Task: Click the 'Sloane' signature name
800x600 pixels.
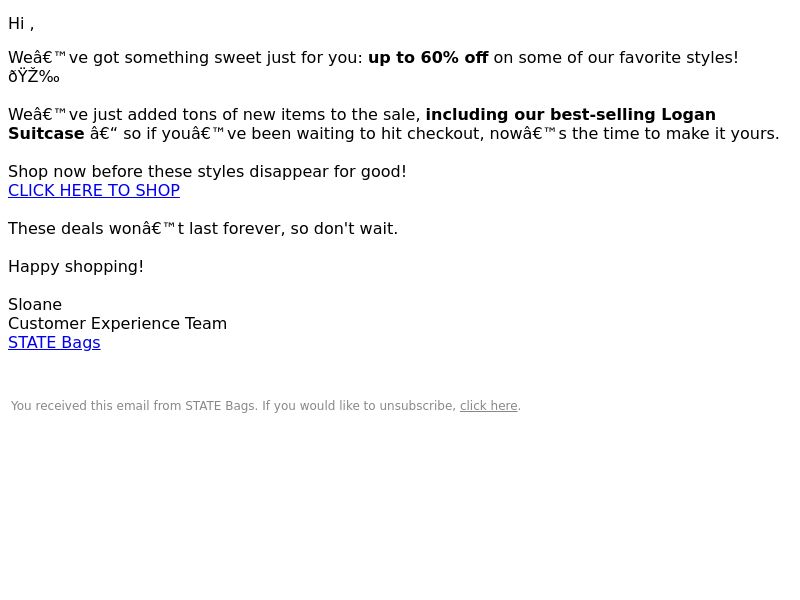Action: [35, 305]
